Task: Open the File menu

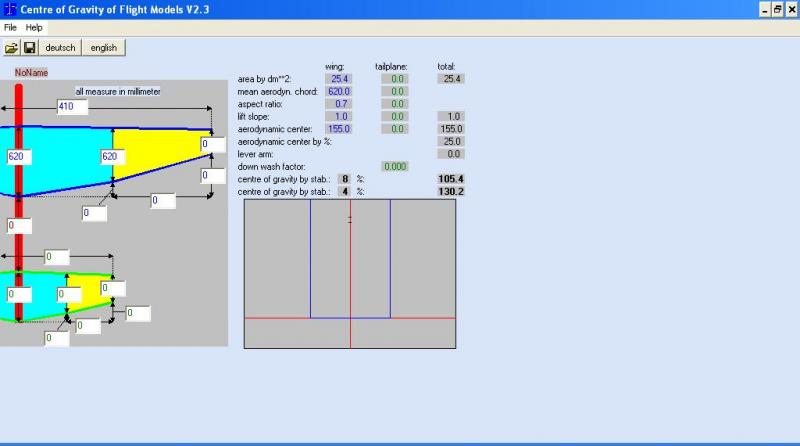Action: (x=10, y=27)
